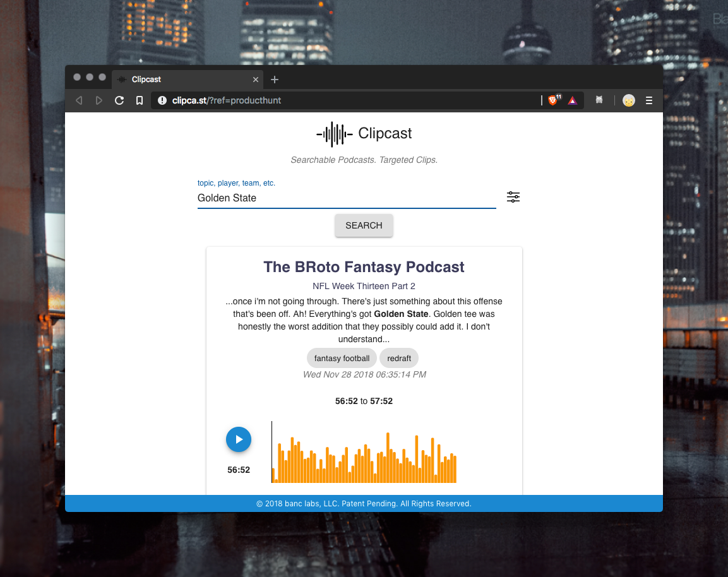Click the copyright banc labs footer text
Screen dimensions: 728x577
click(x=364, y=504)
